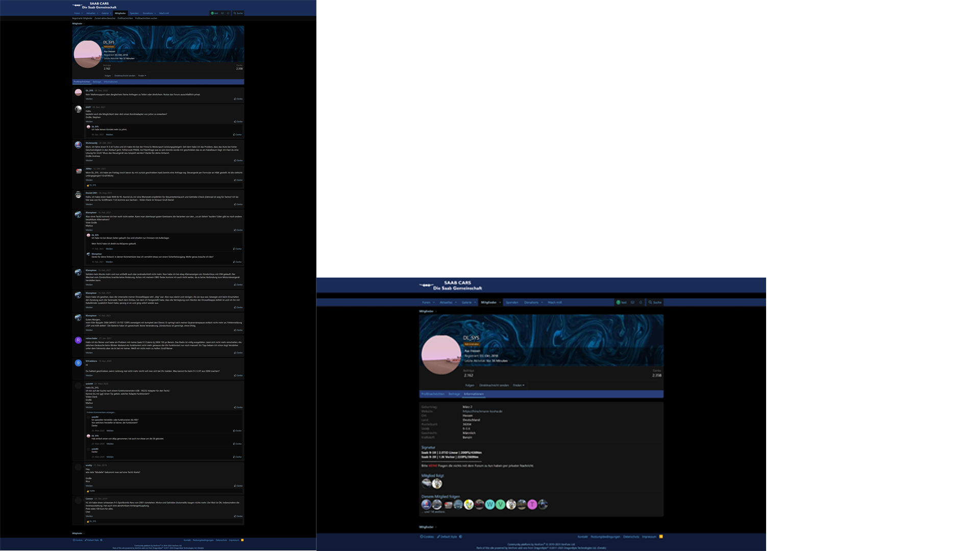980x551 pixels.
Task: Click the Danke thumbs-up on Camro's message
Action: 238,516
